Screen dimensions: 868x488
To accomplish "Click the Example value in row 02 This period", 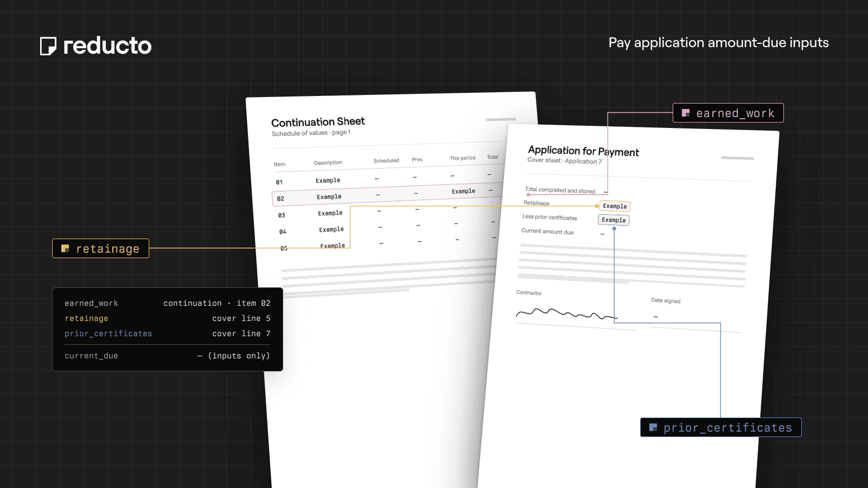I will click(x=463, y=191).
